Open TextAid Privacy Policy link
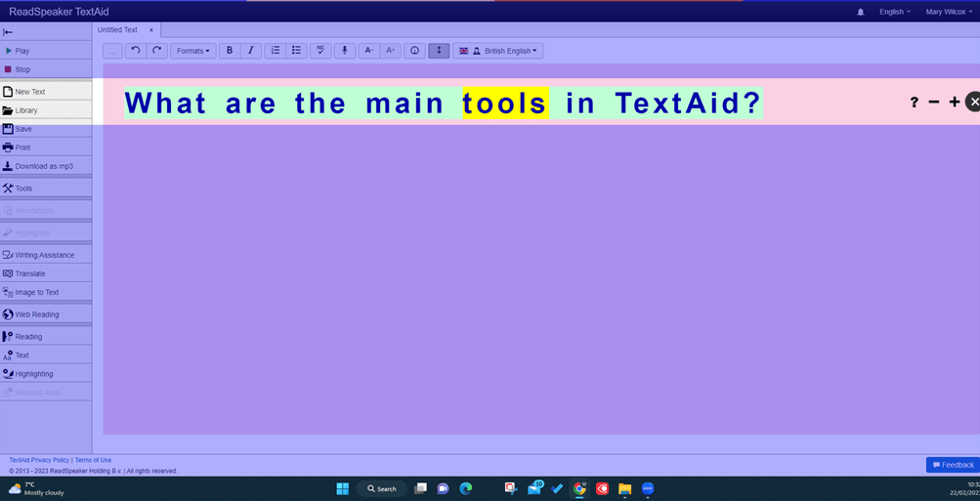This screenshot has width=980, height=501. [39, 460]
